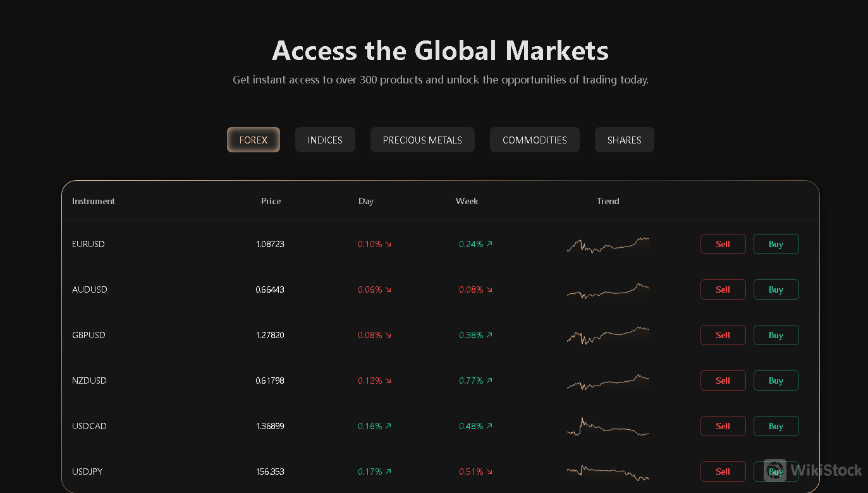Viewport: 868px width, 493px height.
Task: Click GBPUSD week upward trend arrow
Action: click(x=491, y=335)
